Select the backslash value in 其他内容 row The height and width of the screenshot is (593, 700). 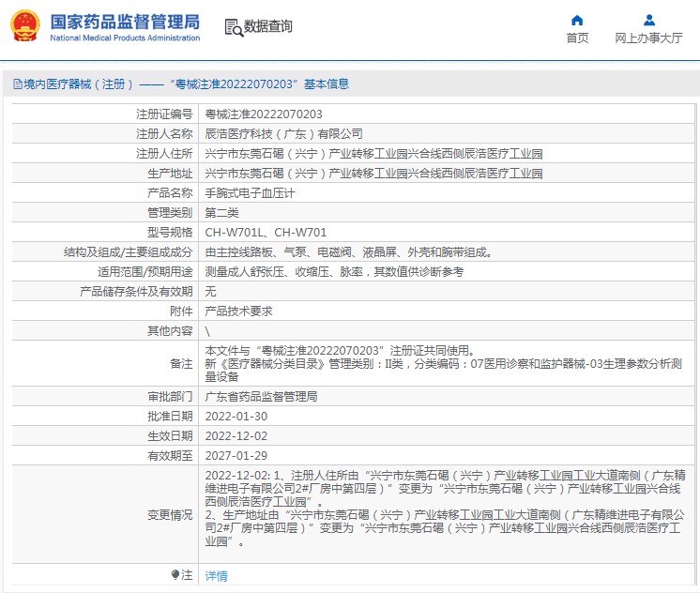[207, 331]
